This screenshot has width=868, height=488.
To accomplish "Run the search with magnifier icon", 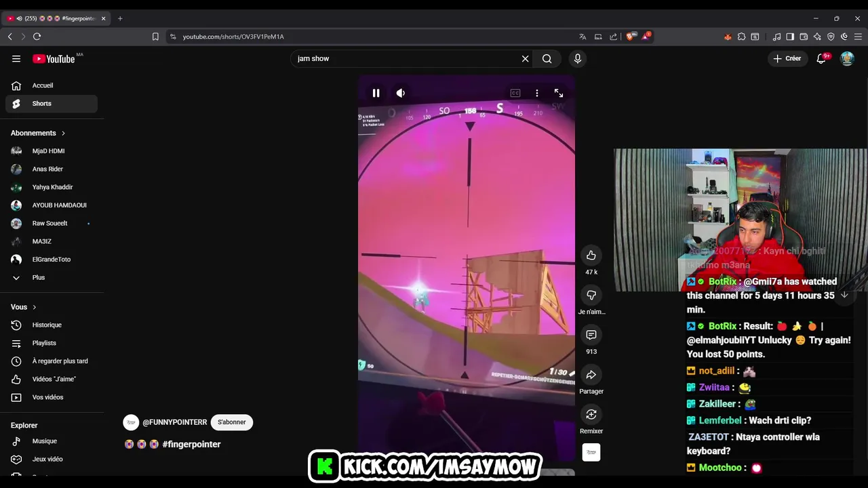I will [x=547, y=58].
